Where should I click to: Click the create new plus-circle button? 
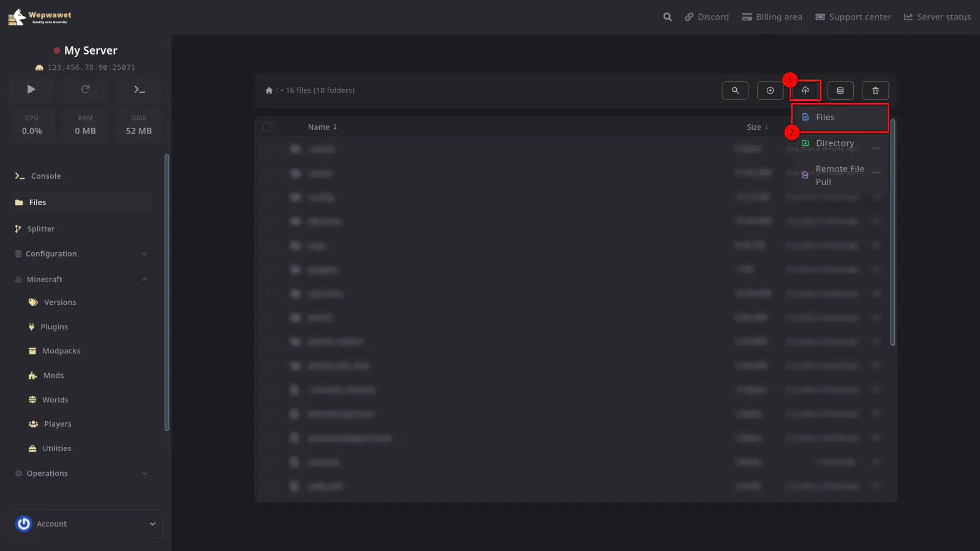coord(770,91)
